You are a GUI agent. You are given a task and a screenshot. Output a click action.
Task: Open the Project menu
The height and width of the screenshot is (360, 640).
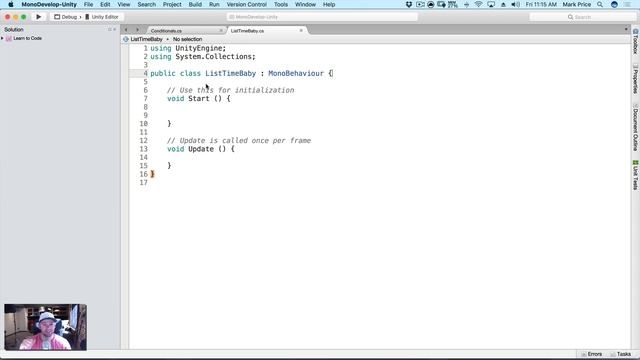point(172,4)
